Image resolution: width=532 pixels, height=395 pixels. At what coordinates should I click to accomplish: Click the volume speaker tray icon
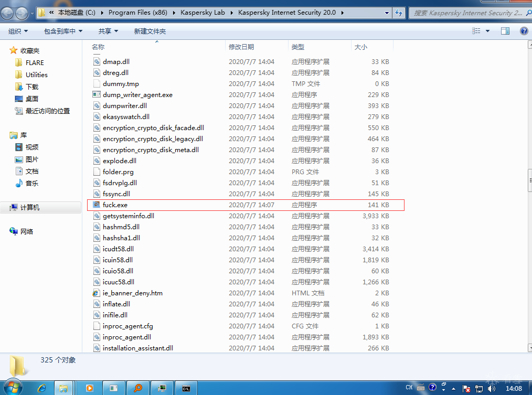491,388
